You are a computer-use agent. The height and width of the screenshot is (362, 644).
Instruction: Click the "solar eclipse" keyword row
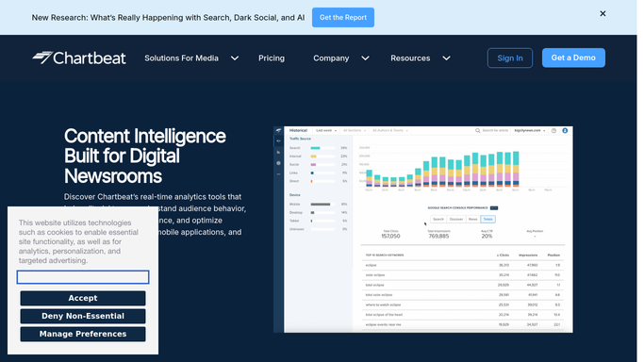[x=463, y=275]
